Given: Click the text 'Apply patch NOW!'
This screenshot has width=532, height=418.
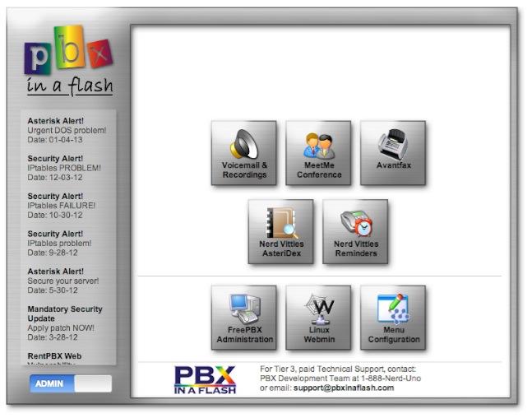Looking at the screenshot, I should 61,328.
